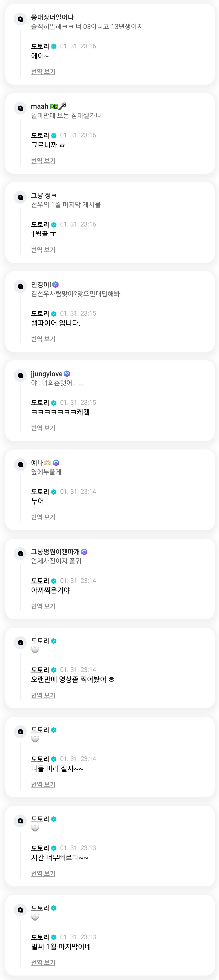Click the verified checkmark by 에이~ reply
The height and width of the screenshot is (980, 219).
(54, 46)
